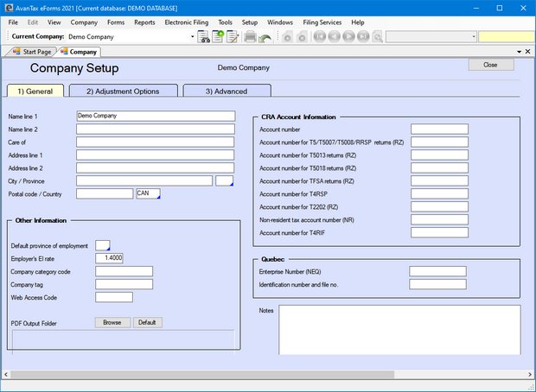Click the Enterprise Number (NEQ) field
The height and width of the screenshot is (392, 536).
[x=438, y=271]
